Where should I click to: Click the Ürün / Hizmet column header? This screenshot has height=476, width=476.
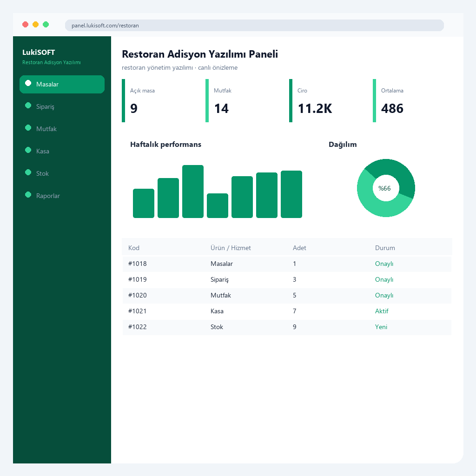click(x=231, y=248)
